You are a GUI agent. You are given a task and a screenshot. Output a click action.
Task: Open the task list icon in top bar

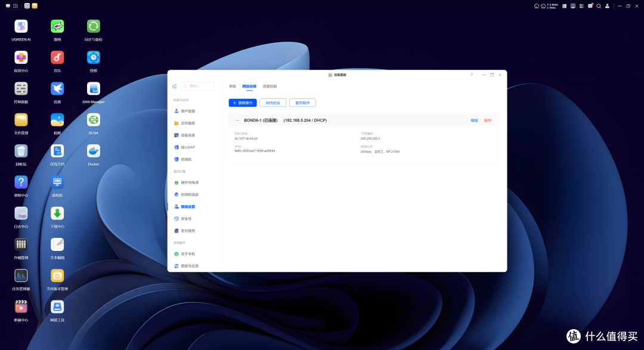581,6
